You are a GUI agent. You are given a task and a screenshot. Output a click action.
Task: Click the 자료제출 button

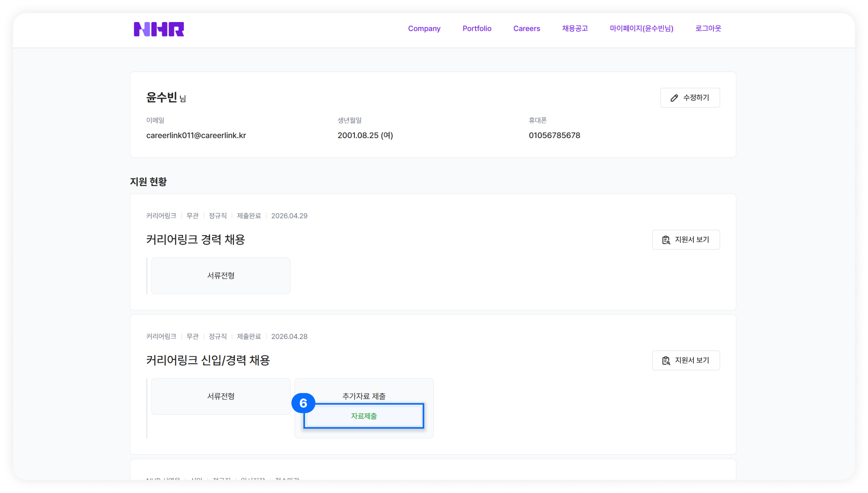tap(364, 416)
